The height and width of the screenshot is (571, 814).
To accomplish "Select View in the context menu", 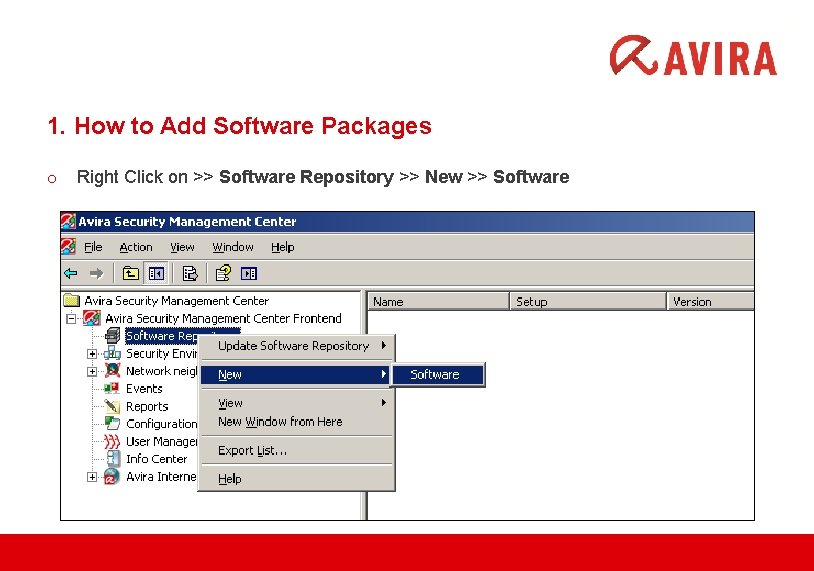I will 296,403.
